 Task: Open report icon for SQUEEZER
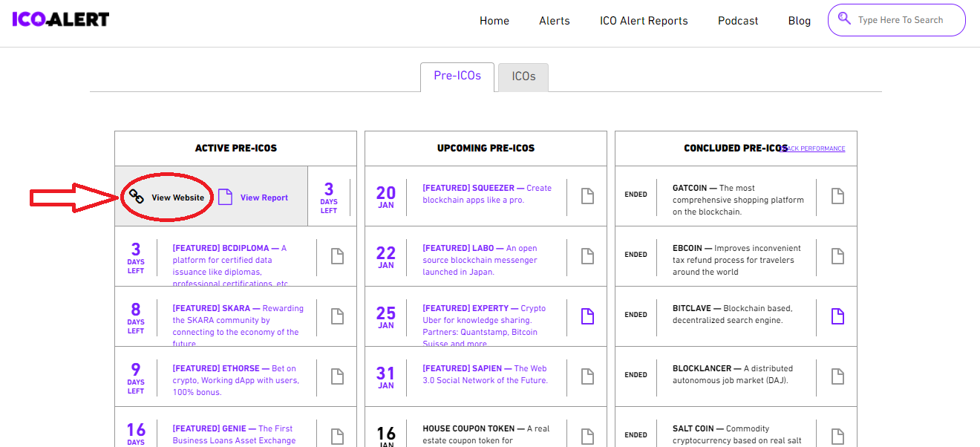click(x=587, y=196)
